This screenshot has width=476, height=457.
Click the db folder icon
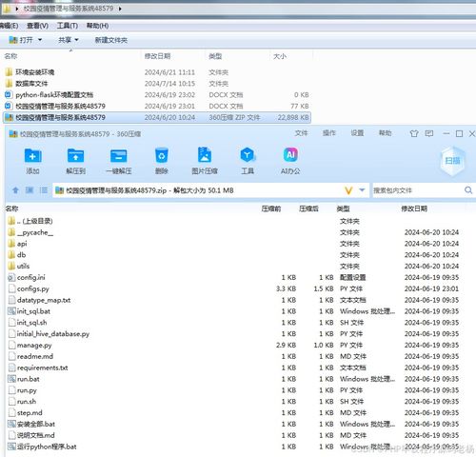click(11, 255)
